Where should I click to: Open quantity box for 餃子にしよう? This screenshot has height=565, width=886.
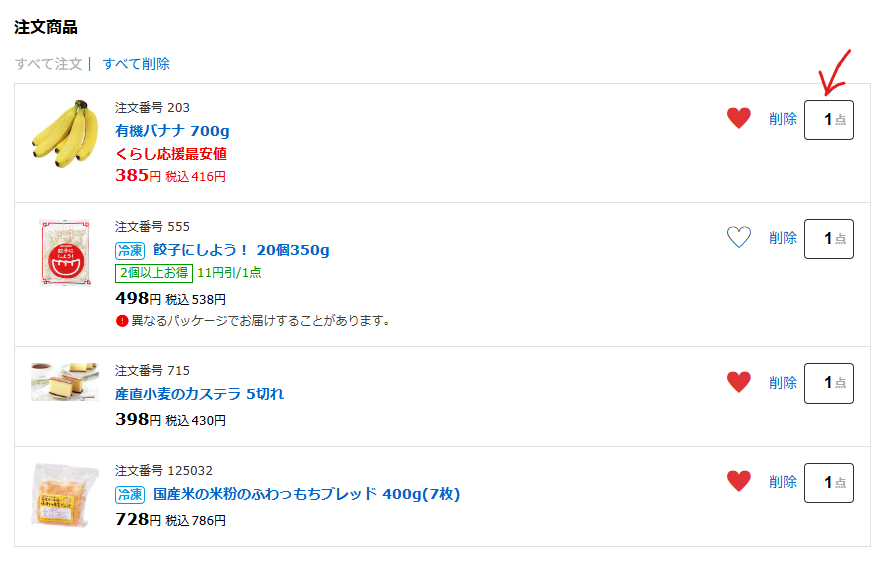(828, 239)
